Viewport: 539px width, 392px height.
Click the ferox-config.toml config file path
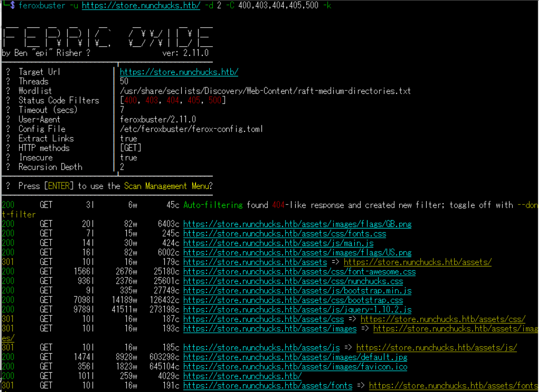pyautogui.click(x=191, y=129)
